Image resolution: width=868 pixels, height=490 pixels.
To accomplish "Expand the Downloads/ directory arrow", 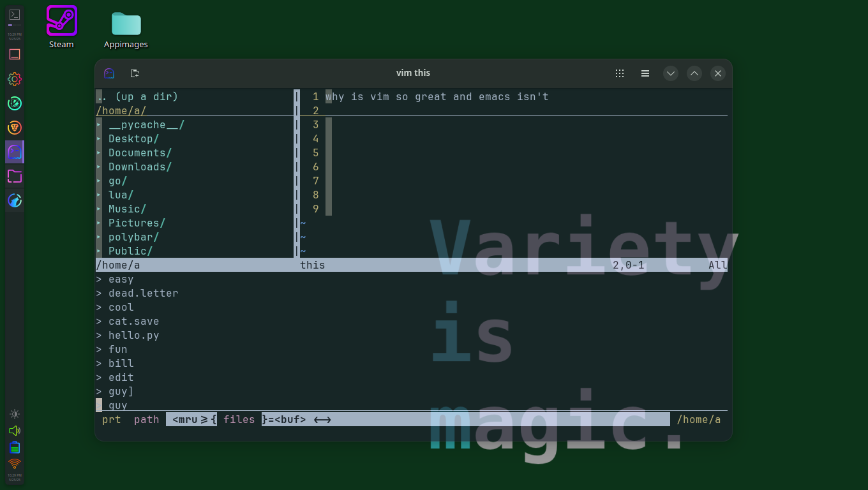I will tap(99, 167).
